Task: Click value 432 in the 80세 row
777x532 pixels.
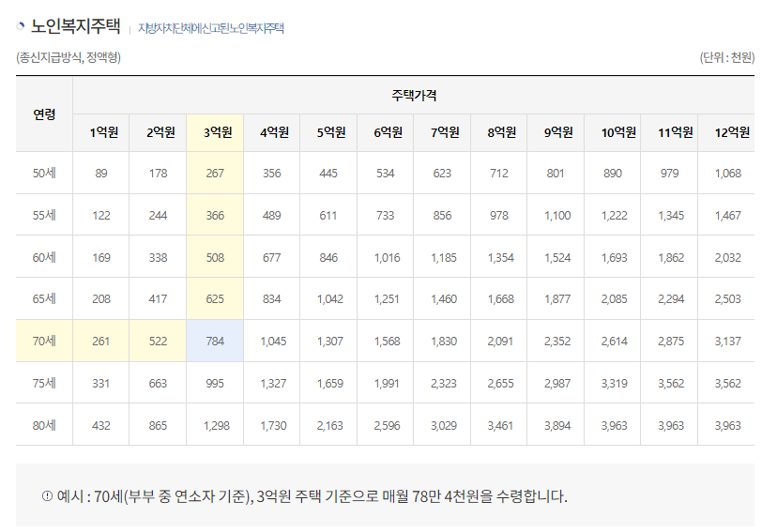Action: click(101, 425)
